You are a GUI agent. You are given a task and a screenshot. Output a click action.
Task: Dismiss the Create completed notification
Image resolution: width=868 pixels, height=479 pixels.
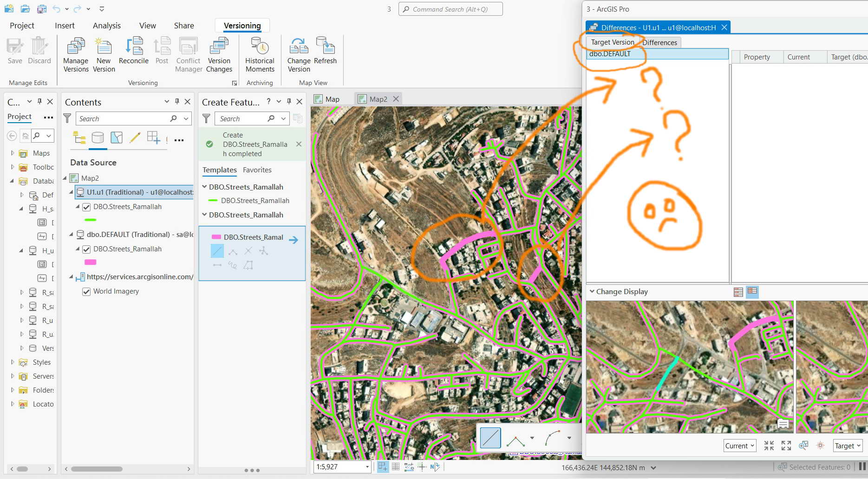(299, 144)
